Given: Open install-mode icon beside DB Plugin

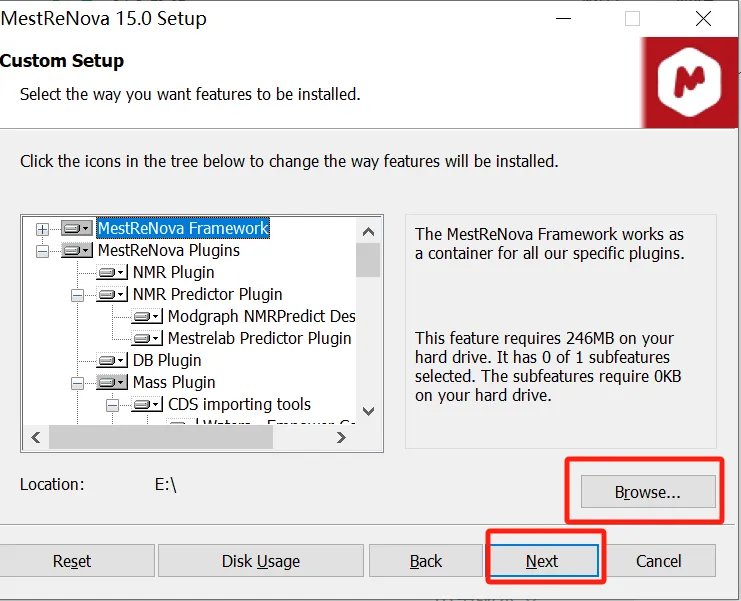Looking at the screenshot, I should 112,361.
